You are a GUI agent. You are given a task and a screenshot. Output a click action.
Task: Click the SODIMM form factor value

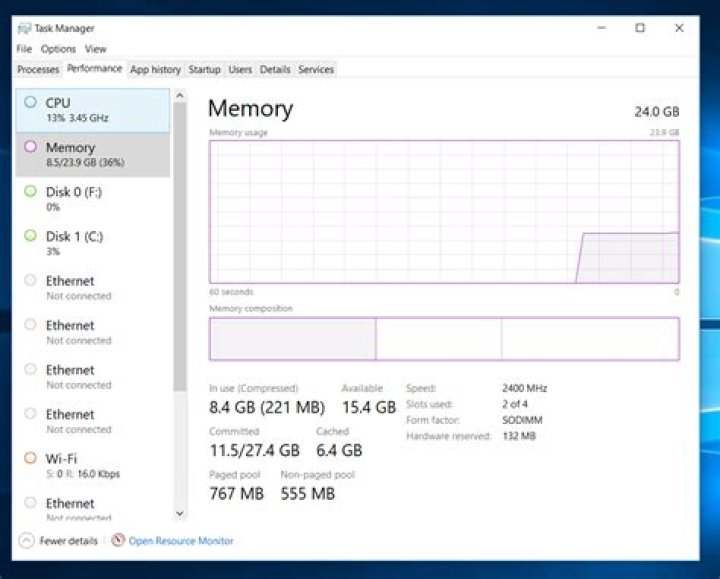[x=522, y=420]
